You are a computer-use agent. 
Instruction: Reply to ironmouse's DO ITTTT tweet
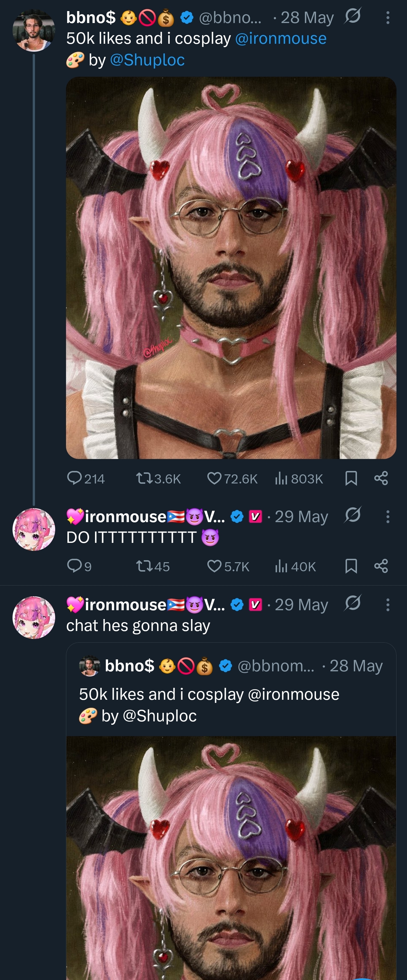point(74,566)
